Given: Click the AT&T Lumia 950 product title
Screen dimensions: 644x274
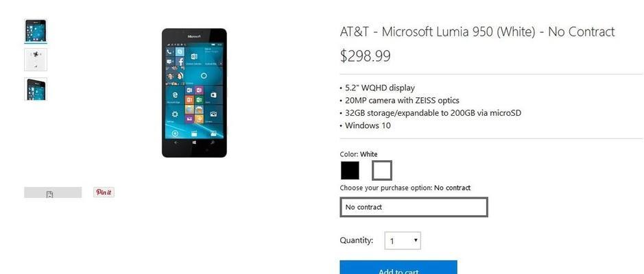Looking at the screenshot, I should 477,32.
